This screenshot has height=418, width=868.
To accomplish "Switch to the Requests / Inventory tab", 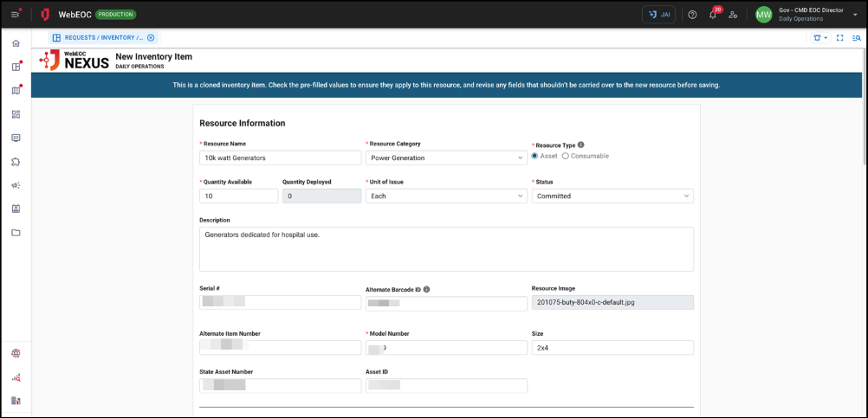I will (98, 38).
